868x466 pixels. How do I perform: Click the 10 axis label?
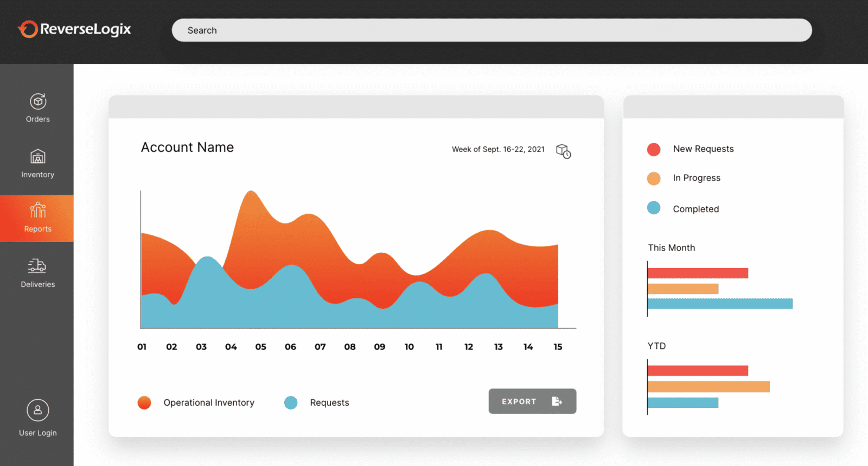click(x=409, y=347)
